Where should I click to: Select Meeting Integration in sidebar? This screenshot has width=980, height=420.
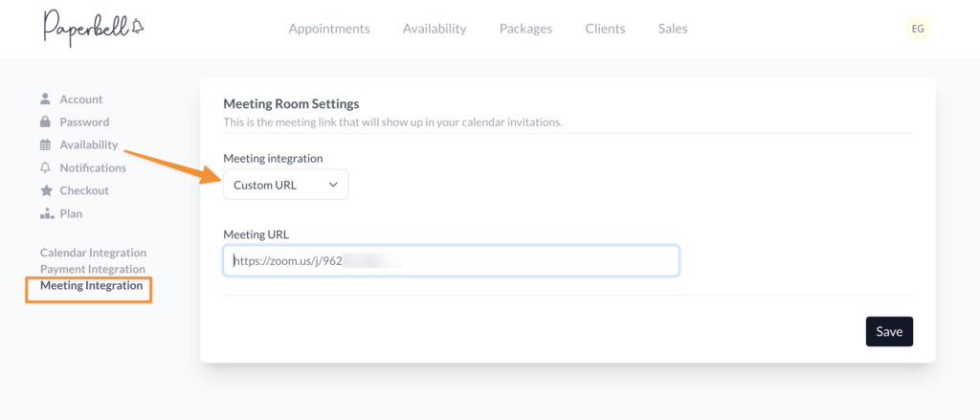tap(91, 286)
